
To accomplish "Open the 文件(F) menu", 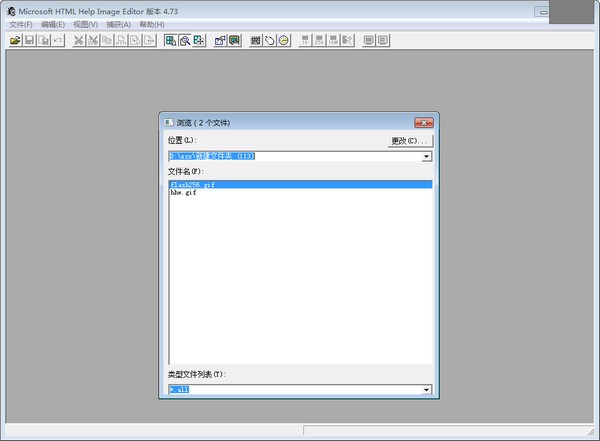I will coord(20,24).
